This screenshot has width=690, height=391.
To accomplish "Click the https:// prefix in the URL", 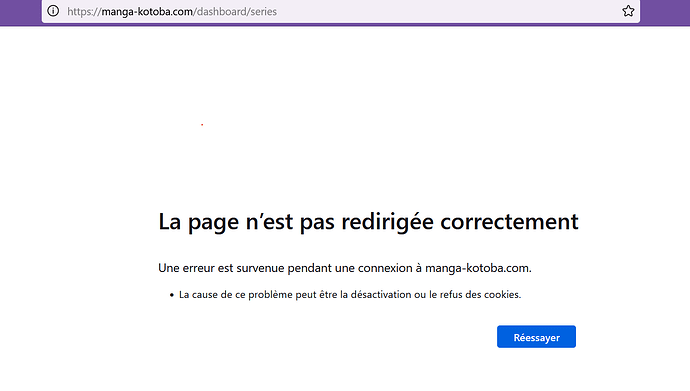I will click(x=84, y=12).
